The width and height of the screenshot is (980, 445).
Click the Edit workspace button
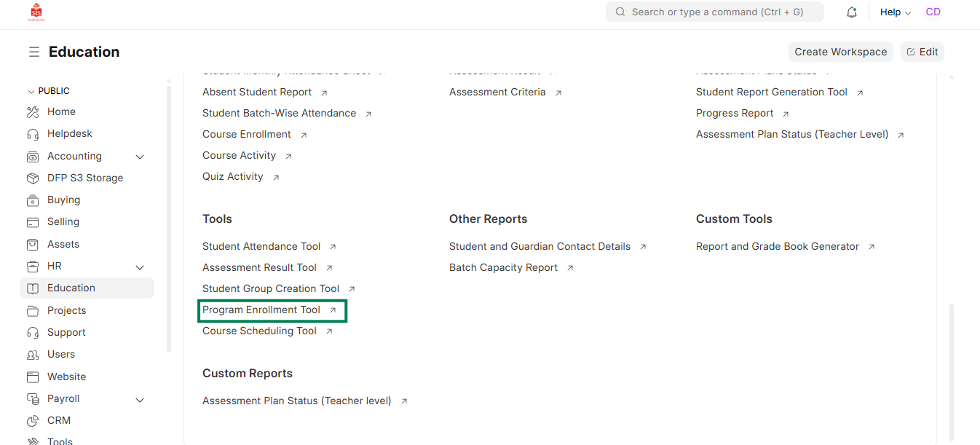pos(922,52)
